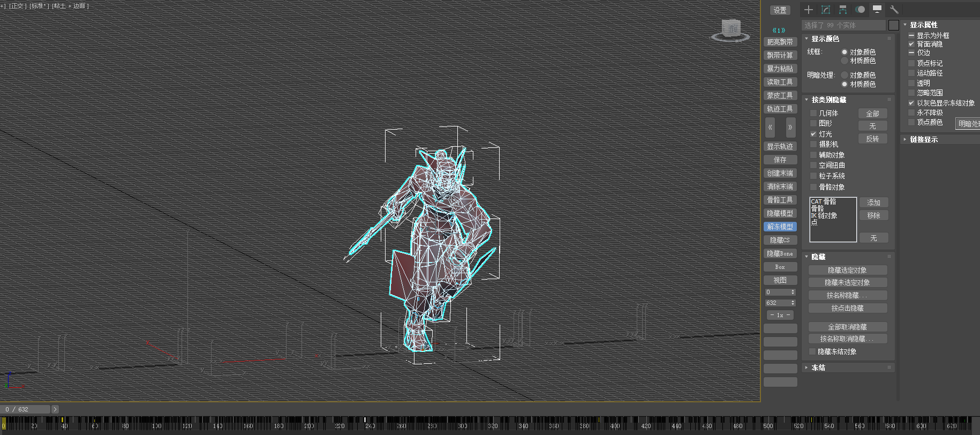Open the Hierarchy panel tab icon
Viewport: 980px width, 435px height.
843,10
